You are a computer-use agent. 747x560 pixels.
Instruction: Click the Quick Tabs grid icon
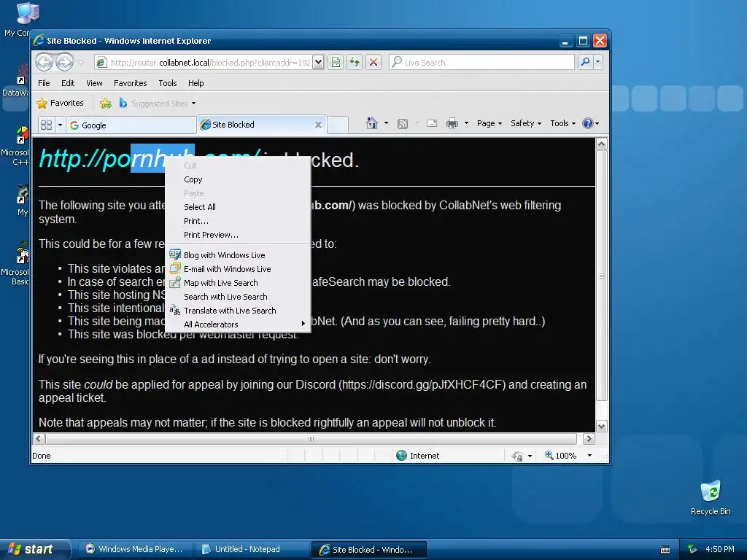point(46,125)
